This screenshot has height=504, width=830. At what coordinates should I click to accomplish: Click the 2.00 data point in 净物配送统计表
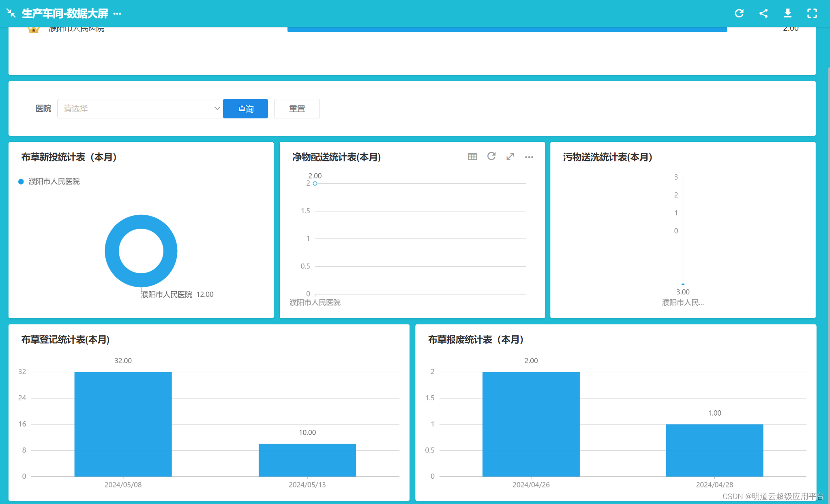click(x=315, y=183)
